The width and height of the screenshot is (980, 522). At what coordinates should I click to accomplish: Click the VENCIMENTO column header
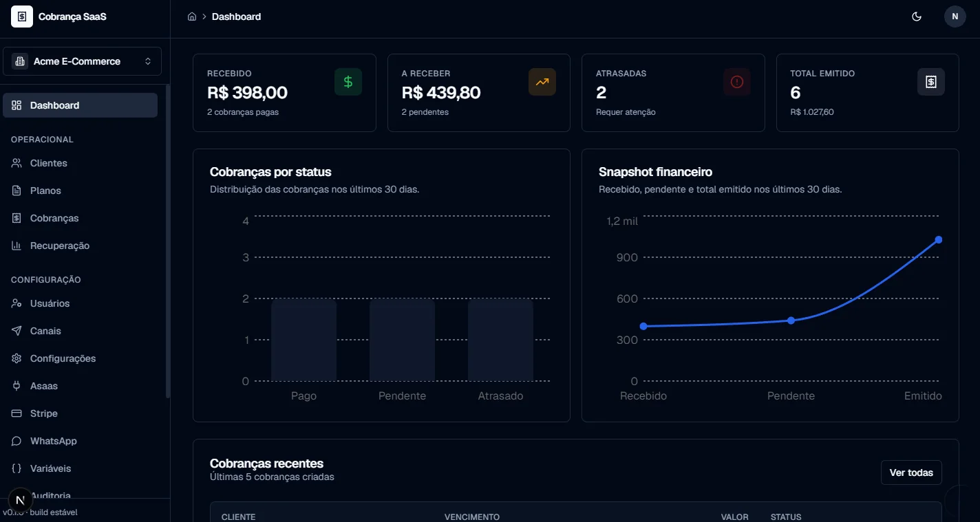click(472, 516)
